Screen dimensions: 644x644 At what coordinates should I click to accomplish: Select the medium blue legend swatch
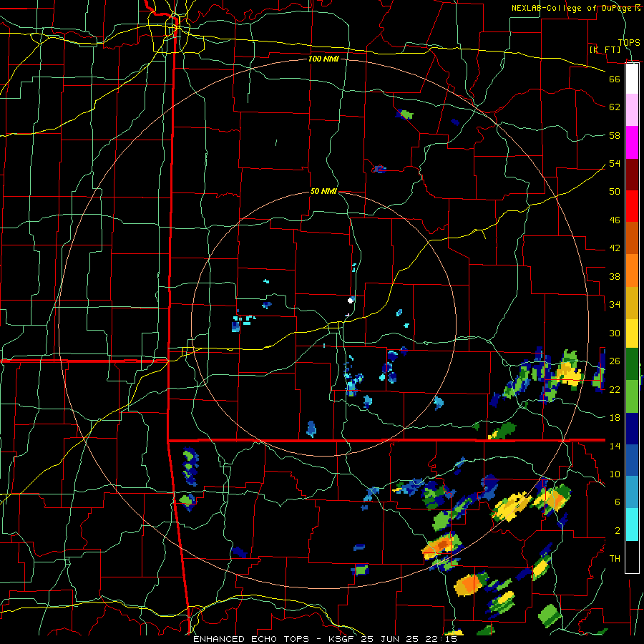(x=632, y=460)
